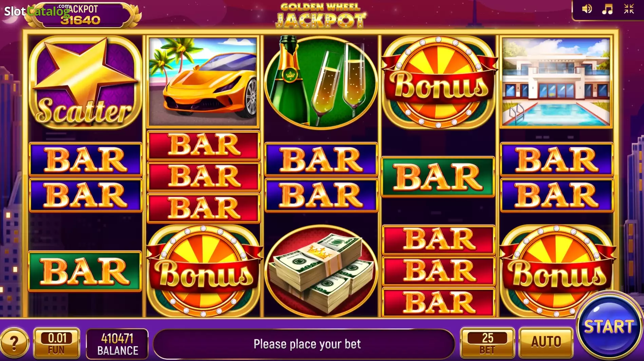This screenshot has width=644, height=361.
Task: Mute the game sound with speaker icon
Action: [587, 9]
